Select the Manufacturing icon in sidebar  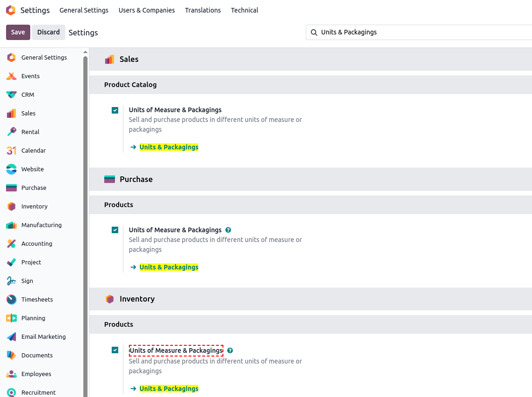tap(11, 225)
